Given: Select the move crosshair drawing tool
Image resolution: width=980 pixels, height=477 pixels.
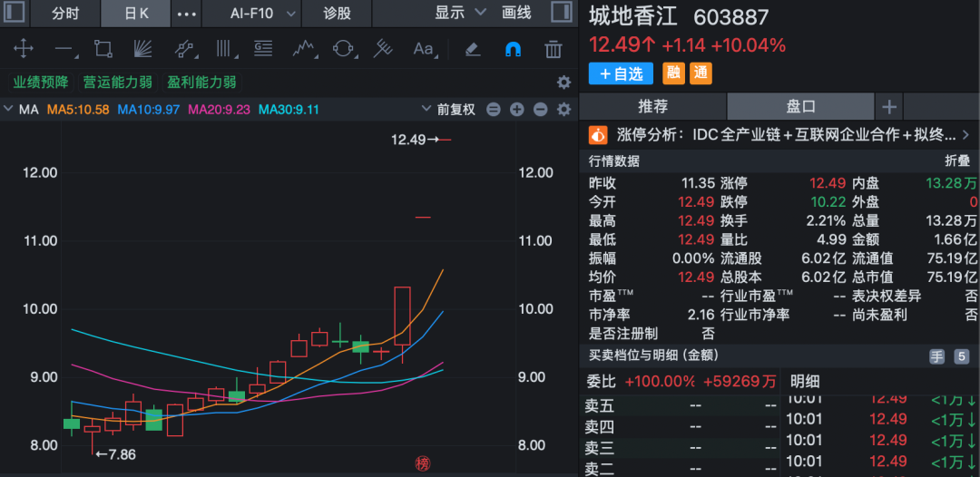Looking at the screenshot, I should point(23,49).
